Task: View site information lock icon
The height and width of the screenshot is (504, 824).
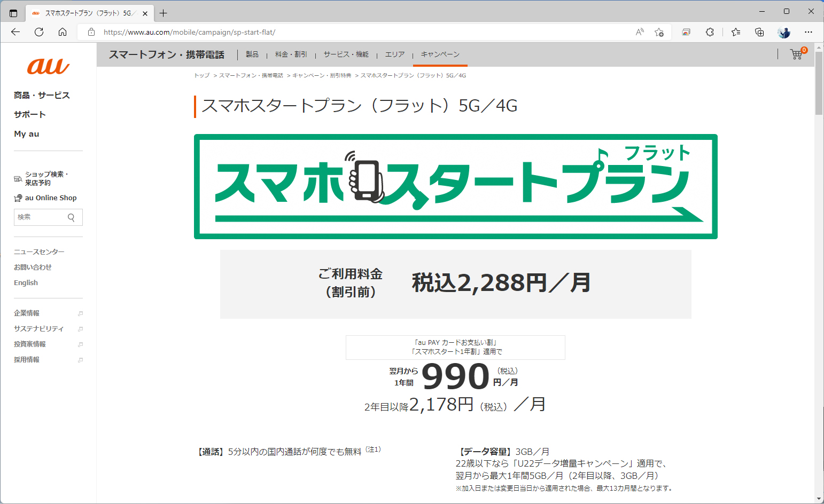Action: pyautogui.click(x=91, y=32)
